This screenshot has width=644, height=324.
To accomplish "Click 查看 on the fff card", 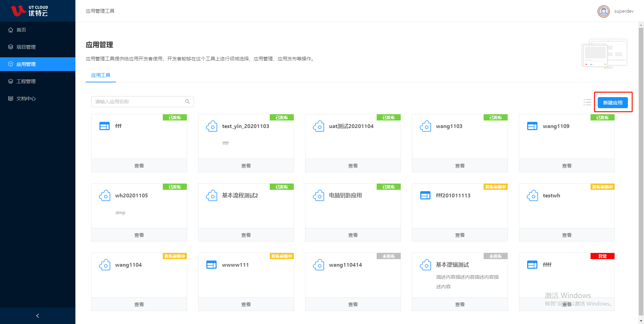I will click(x=139, y=166).
